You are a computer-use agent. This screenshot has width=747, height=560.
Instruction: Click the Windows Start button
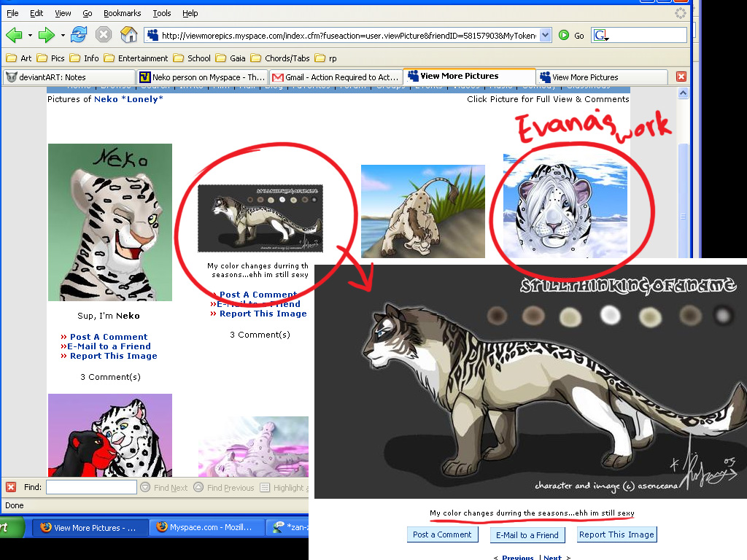pyautogui.click(x=10, y=527)
